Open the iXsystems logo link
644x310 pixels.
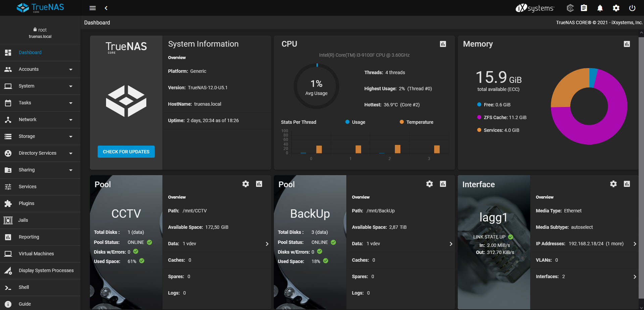coord(535,8)
